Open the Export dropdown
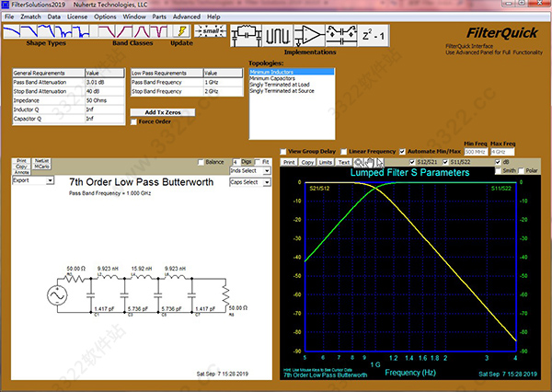The width and height of the screenshot is (552, 392). [33, 180]
